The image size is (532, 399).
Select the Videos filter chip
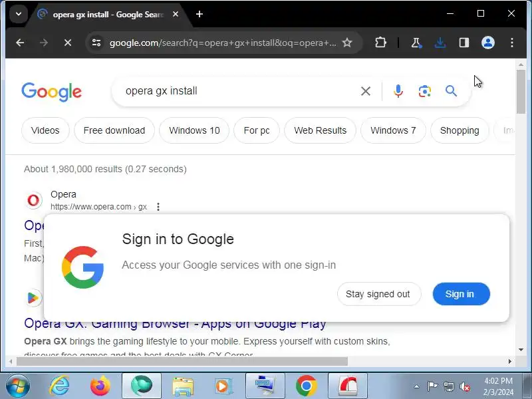pos(45,130)
